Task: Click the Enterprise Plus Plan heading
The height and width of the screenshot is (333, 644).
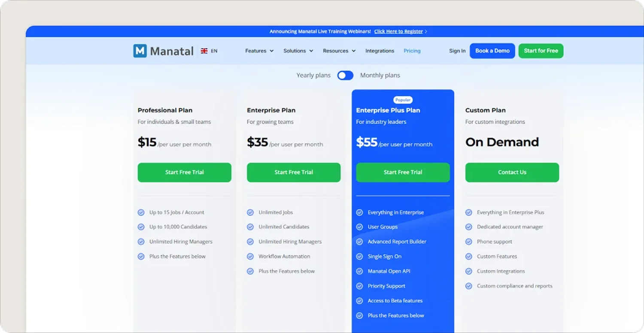Action: click(x=388, y=110)
